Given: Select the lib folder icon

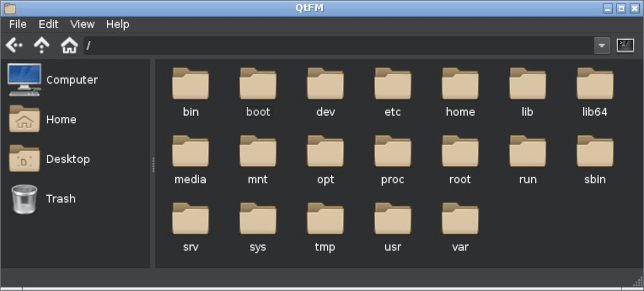Looking at the screenshot, I should coord(528,84).
